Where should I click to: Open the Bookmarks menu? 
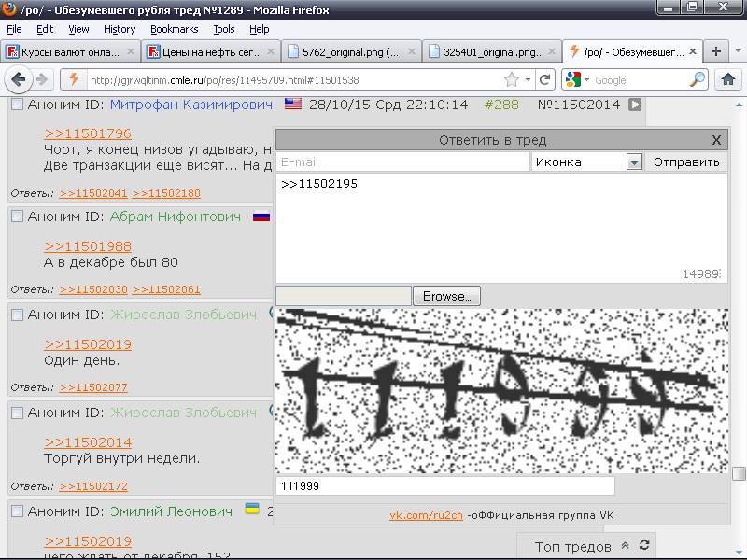click(175, 29)
